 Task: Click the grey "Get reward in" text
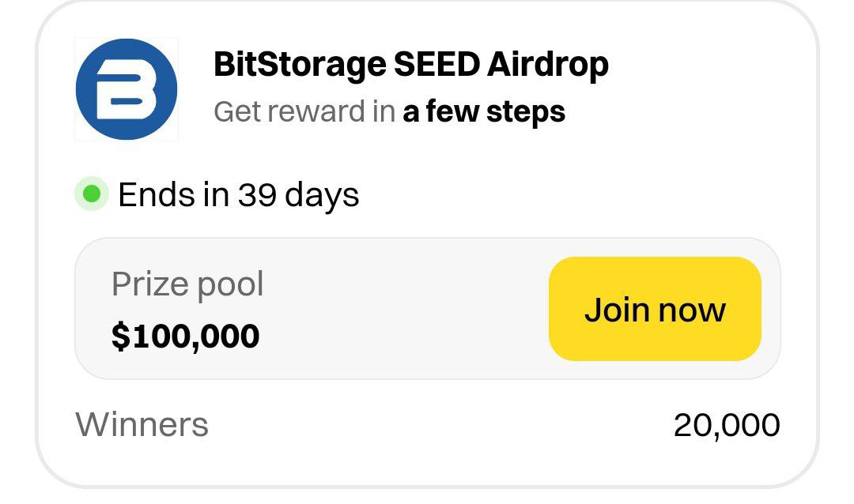(304, 112)
